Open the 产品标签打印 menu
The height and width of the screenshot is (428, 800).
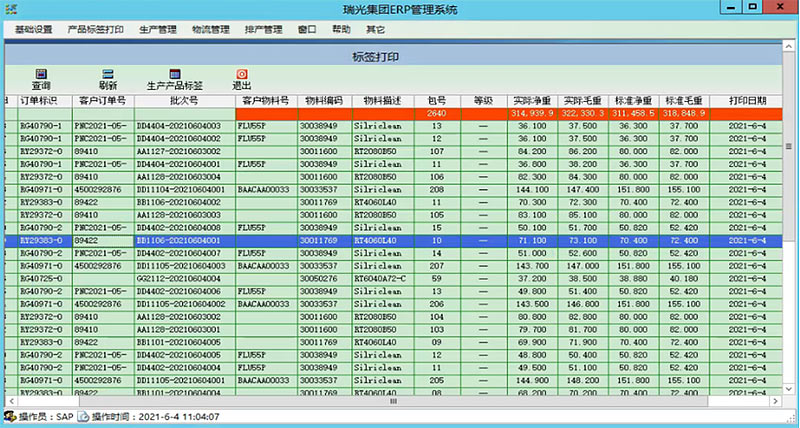pyautogui.click(x=95, y=30)
